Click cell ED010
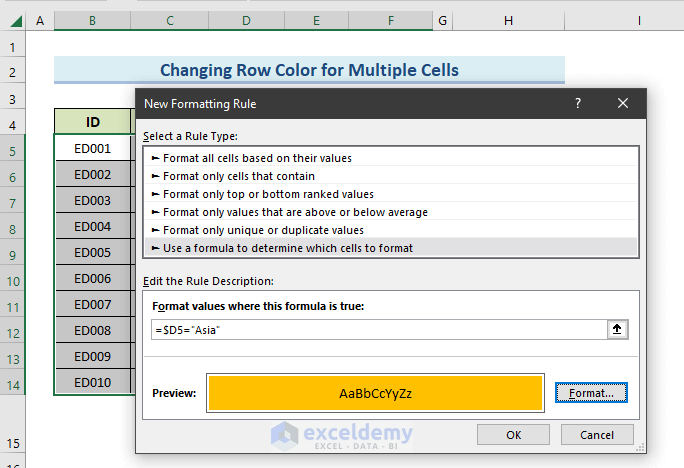Screen dimensions: 684x468 (x=92, y=382)
